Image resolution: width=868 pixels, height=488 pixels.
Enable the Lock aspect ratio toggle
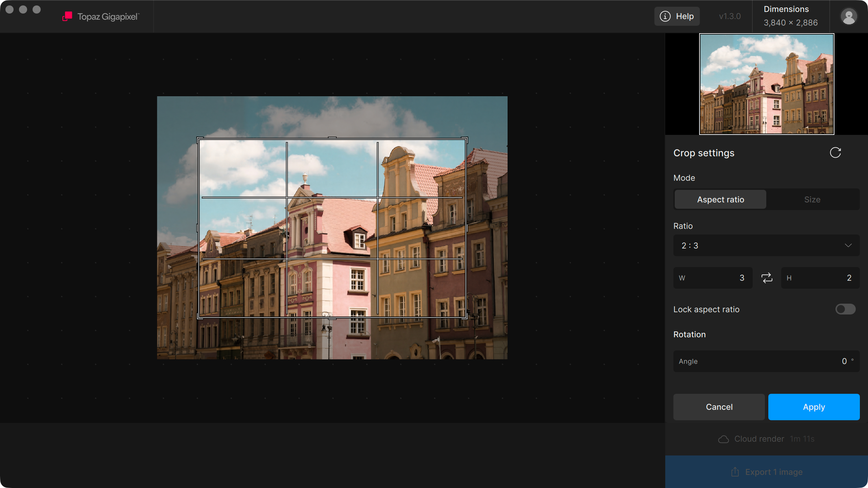pos(845,309)
